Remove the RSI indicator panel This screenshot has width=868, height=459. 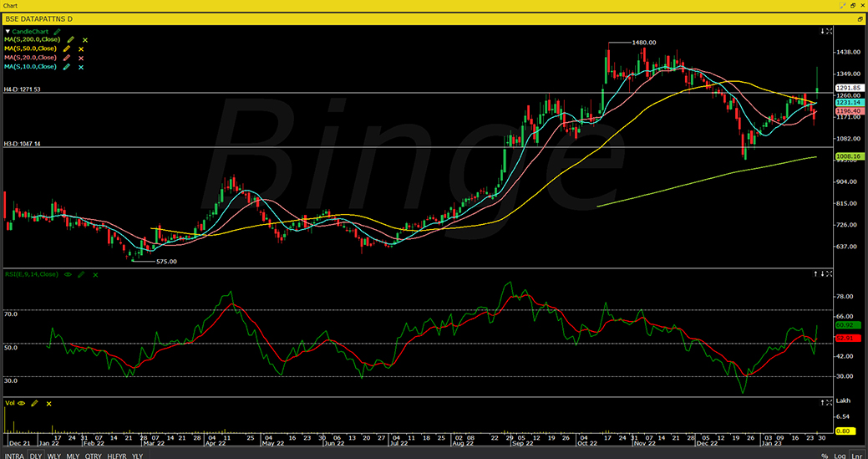pos(95,274)
